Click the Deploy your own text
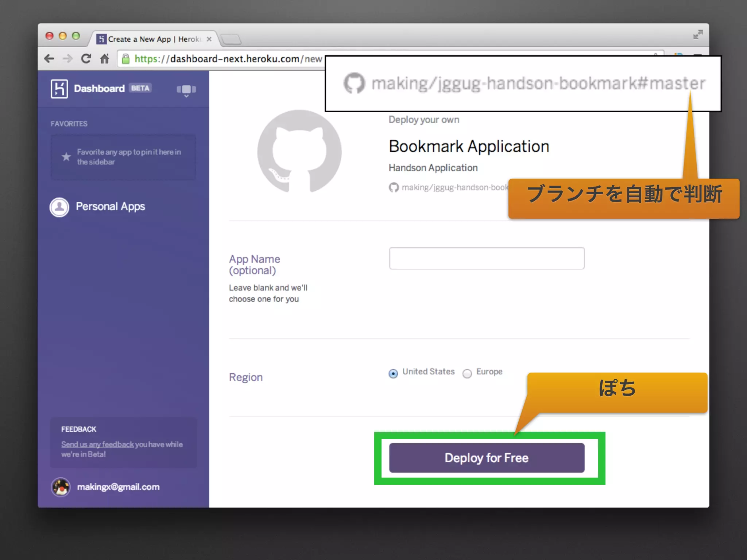The width and height of the screenshot is (747, 560). coord(423,120)
